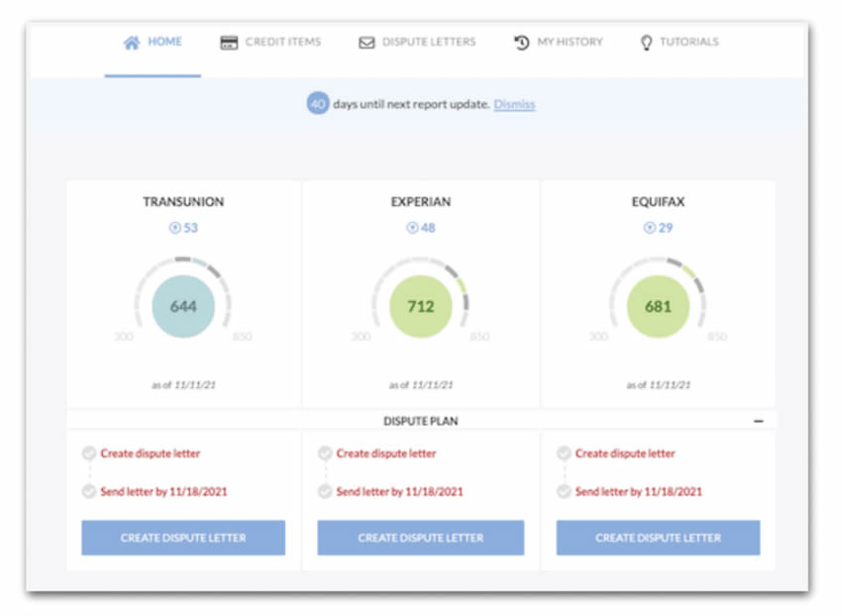
Task: Click the Equifax score increase arrow icon
Action: (650, 228)
